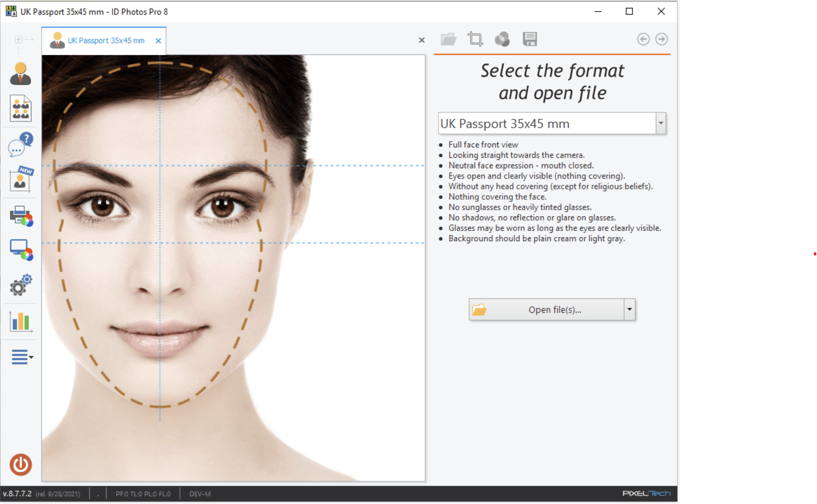Image resolution: width=817 pixels, height=504 pixels.
Task: Close the preview panel with X
Action: click(x=422, y=40)
